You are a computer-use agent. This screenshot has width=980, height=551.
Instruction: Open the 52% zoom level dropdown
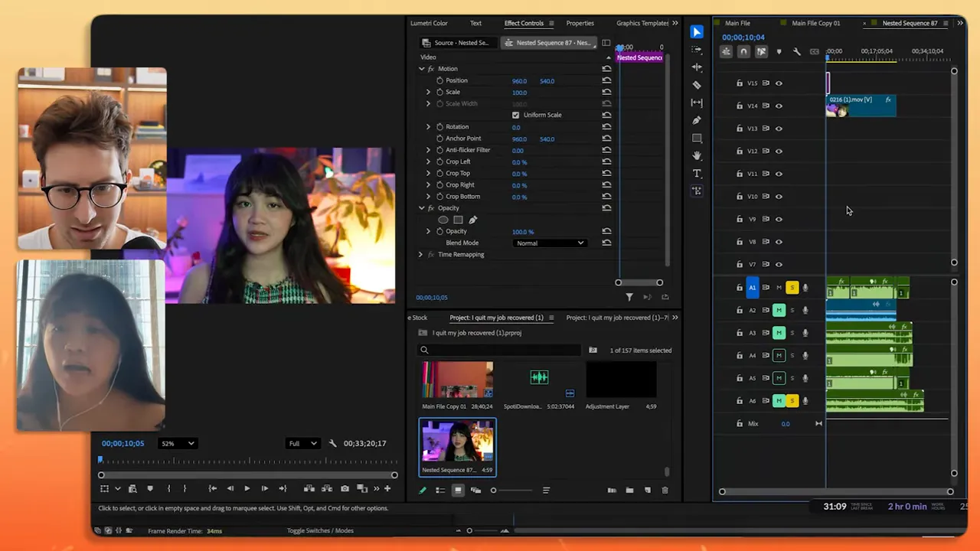tap(178, 443)
